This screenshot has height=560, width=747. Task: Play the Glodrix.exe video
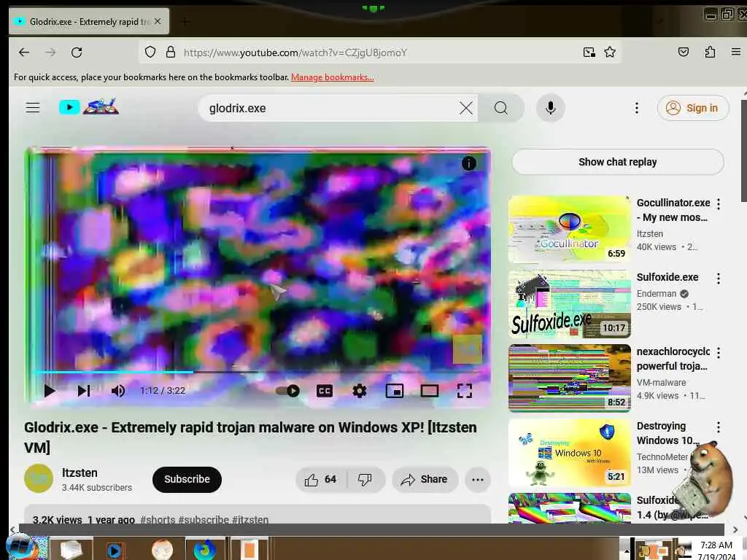pyautogui.click(x=49, y=391)
